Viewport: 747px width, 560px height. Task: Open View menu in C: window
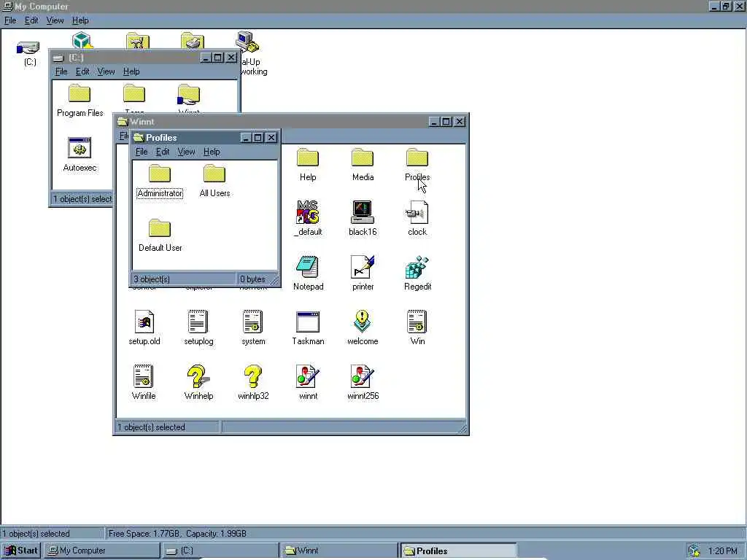tap(106, 71)
